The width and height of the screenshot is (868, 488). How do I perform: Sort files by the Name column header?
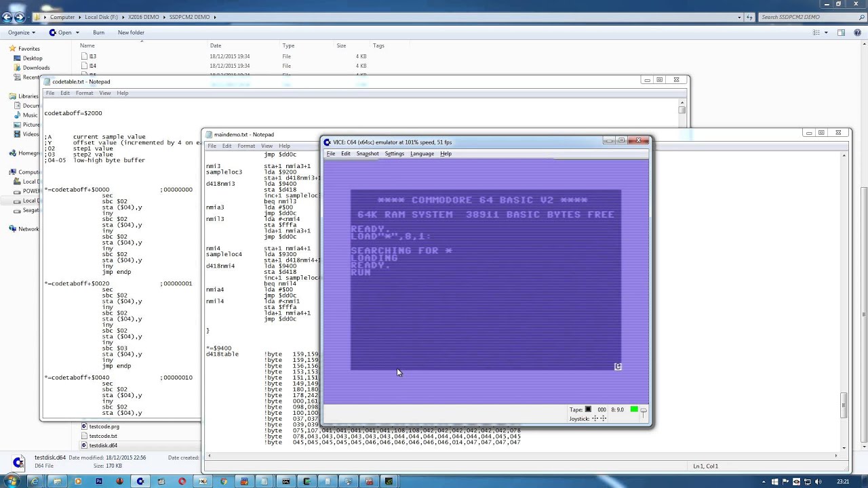pos(87,45)
